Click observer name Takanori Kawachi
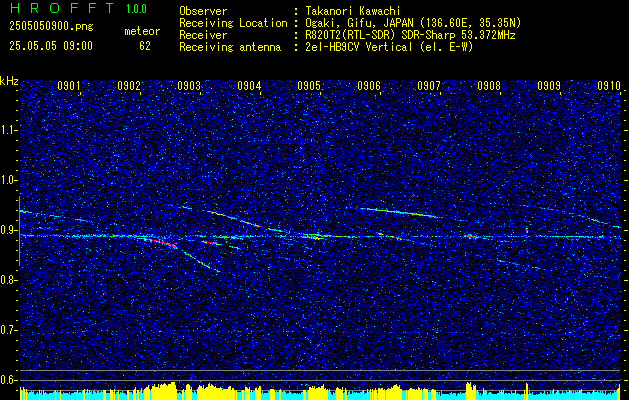 pyautogui.click(x=352, y=11)
